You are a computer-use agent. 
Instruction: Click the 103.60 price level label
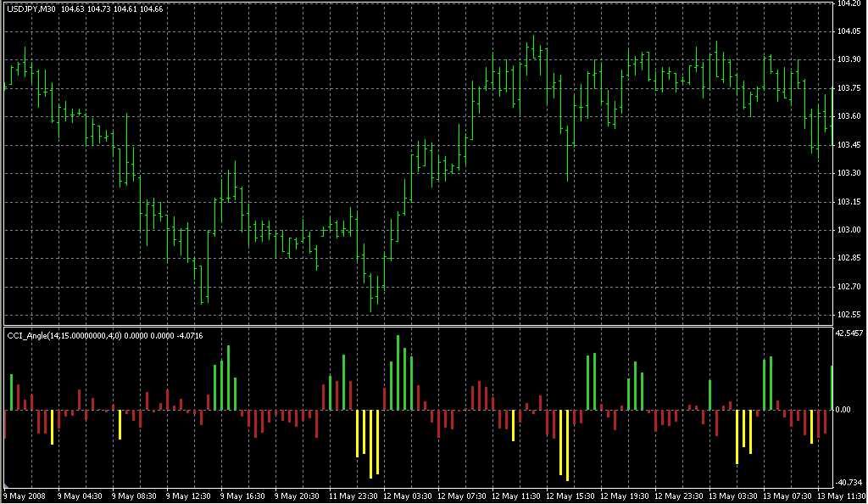pos(849,116)
